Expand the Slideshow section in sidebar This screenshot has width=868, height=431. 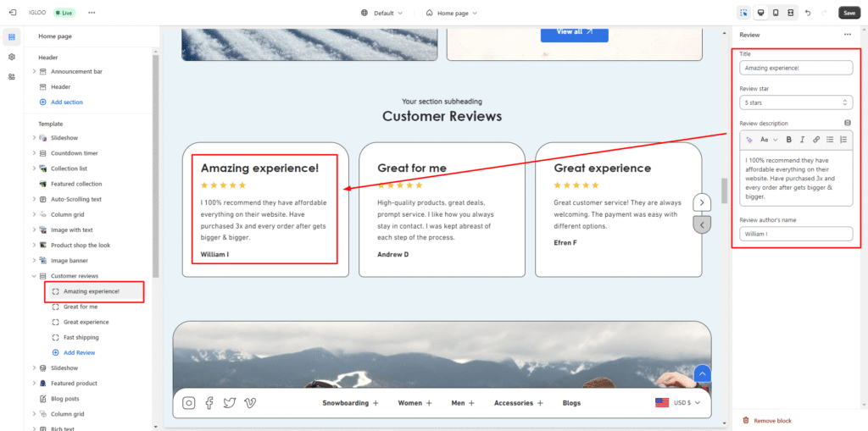tap(34, 138)
